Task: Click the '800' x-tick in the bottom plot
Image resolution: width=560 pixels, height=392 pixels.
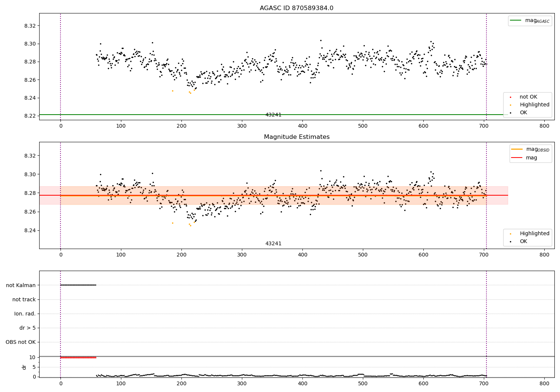Action: click(544, 384)
